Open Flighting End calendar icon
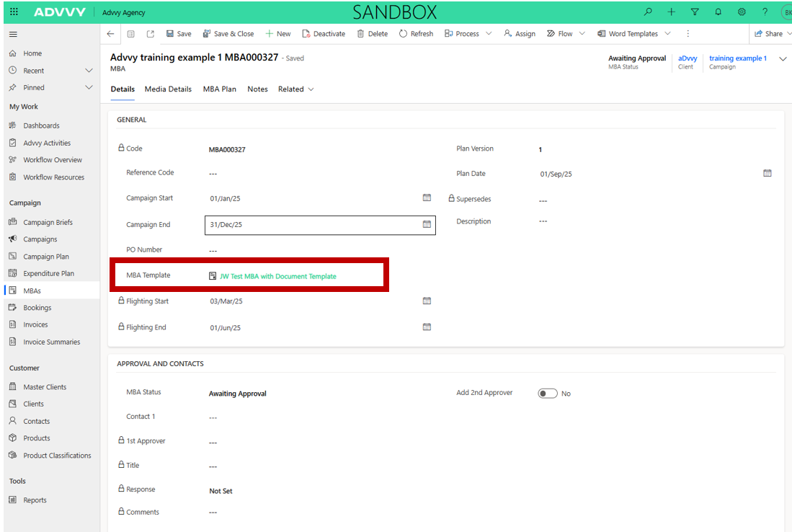Image resolution: width=792 pixels, height=532 pixels. tap(427, 327)
